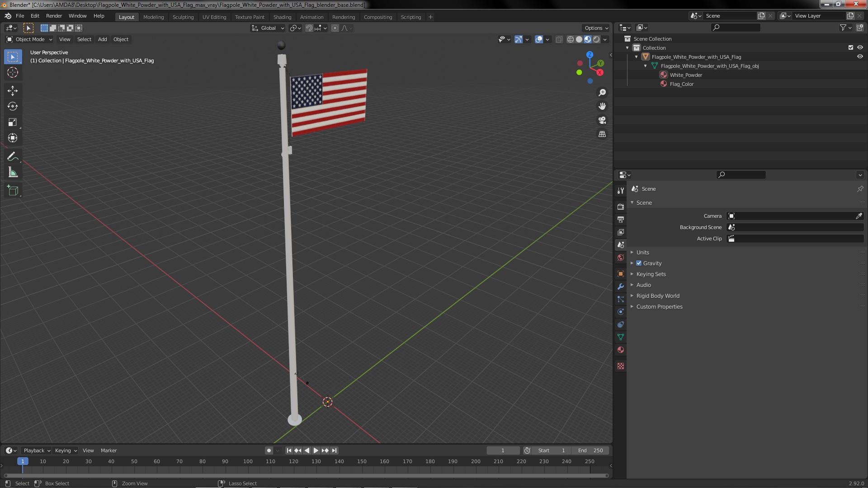This screenshot has height=488, width=868.
Task: Activate the Rotate tool
Action: [x=13, y=107]
